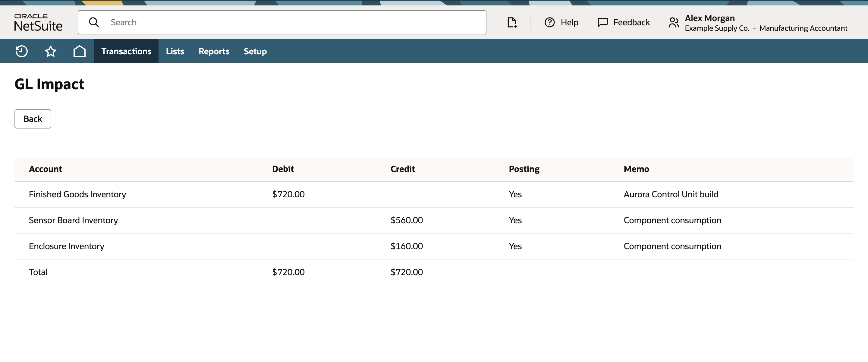
Task: Click the Memo column header
Action: (x=636, y=169)
